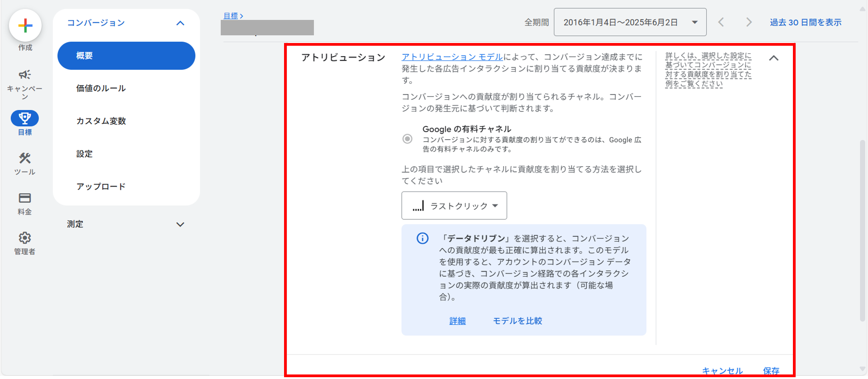Image resolution: width=868 pixels, height=379 pixels.
Task: Open the アトリビューション モデル link
Action: tap(452, 57)
